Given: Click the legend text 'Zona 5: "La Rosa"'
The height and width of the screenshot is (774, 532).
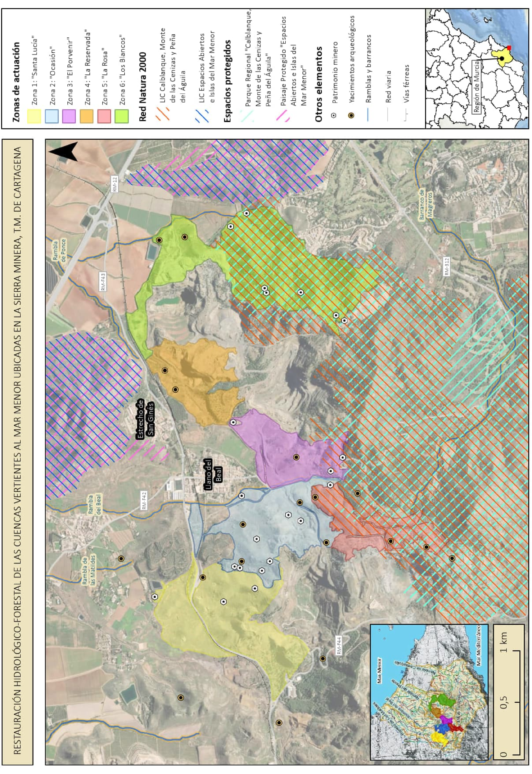Looking at the screenshot, I should pyautogui.click(x=104, y=77).
